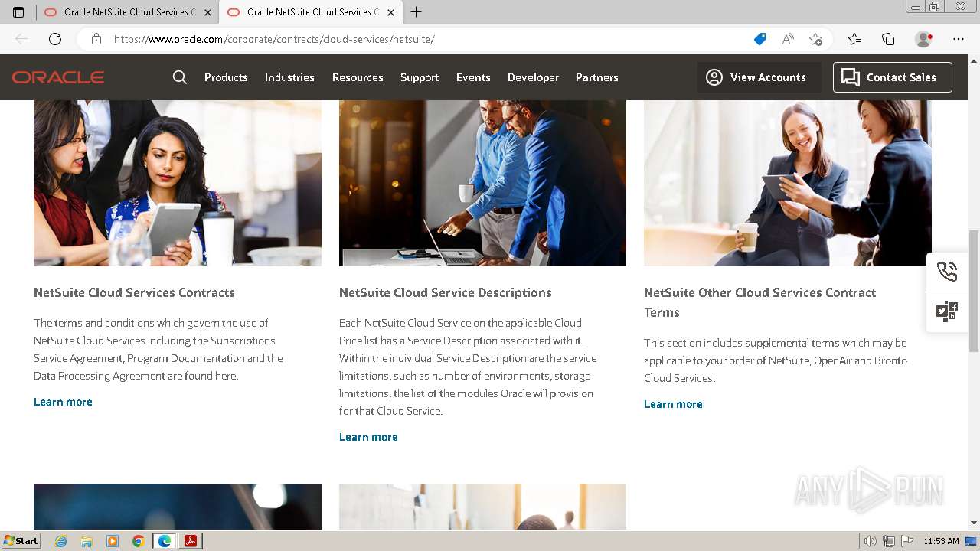This screenshot has width=980, height=551.
Task: Open the NetSuite Cloud Service Descriptions heading
Action: (x=446, y=292)
